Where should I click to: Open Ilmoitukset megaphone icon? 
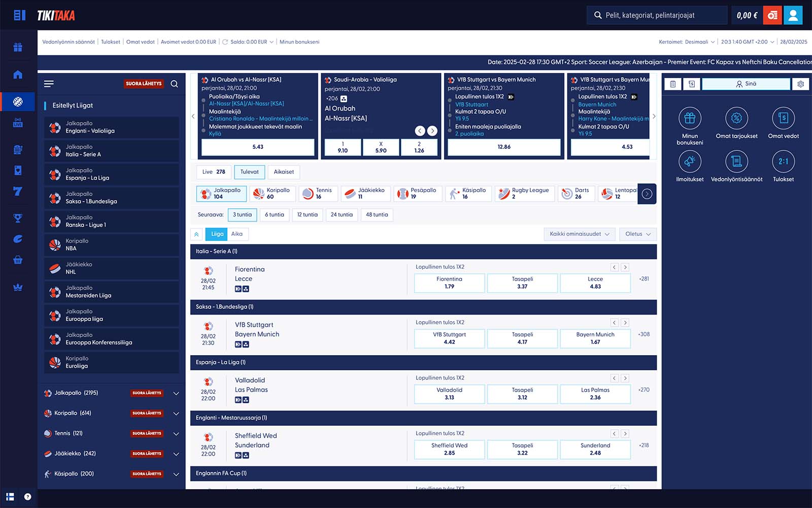(x=690, y=162)
